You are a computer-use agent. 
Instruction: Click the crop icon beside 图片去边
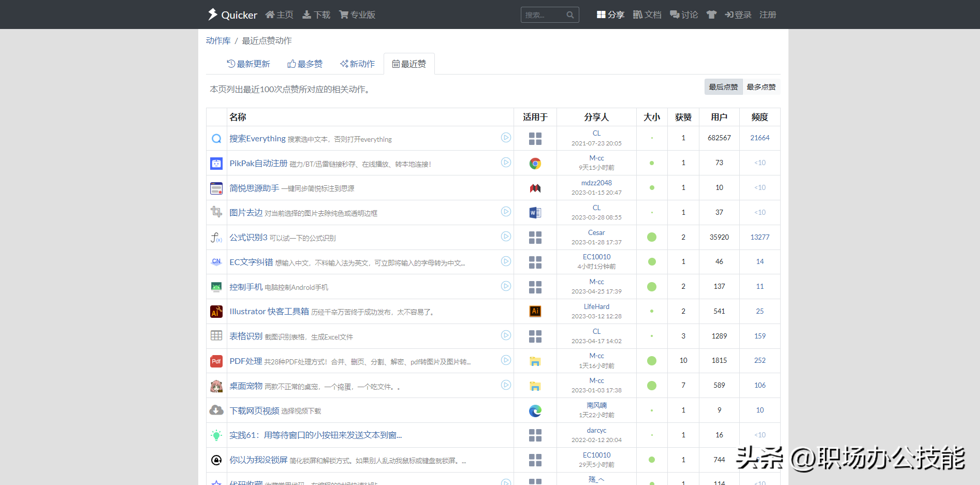pyautogui.click(x=216, y=212)
